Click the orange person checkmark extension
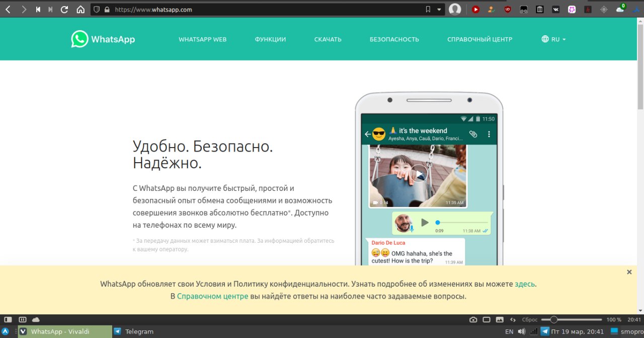The image size is (644, 338). click(492, 9)
